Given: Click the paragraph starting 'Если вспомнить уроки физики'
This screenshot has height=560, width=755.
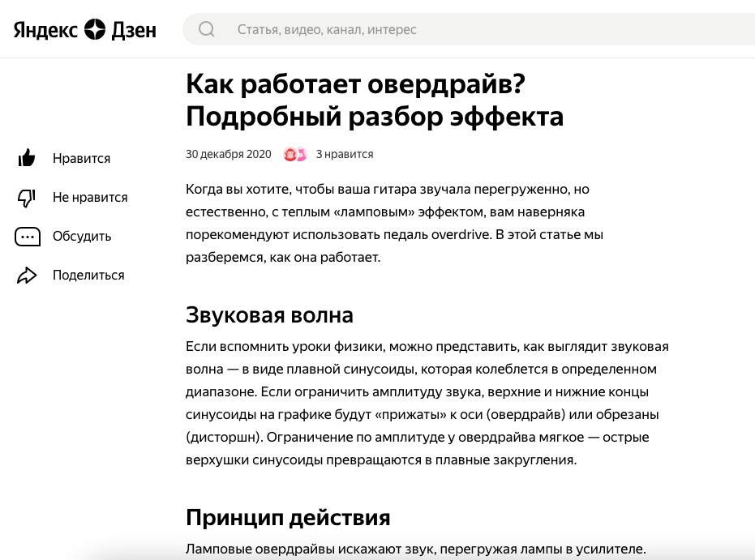Looking at the screenshot, I should click(427, 403).
